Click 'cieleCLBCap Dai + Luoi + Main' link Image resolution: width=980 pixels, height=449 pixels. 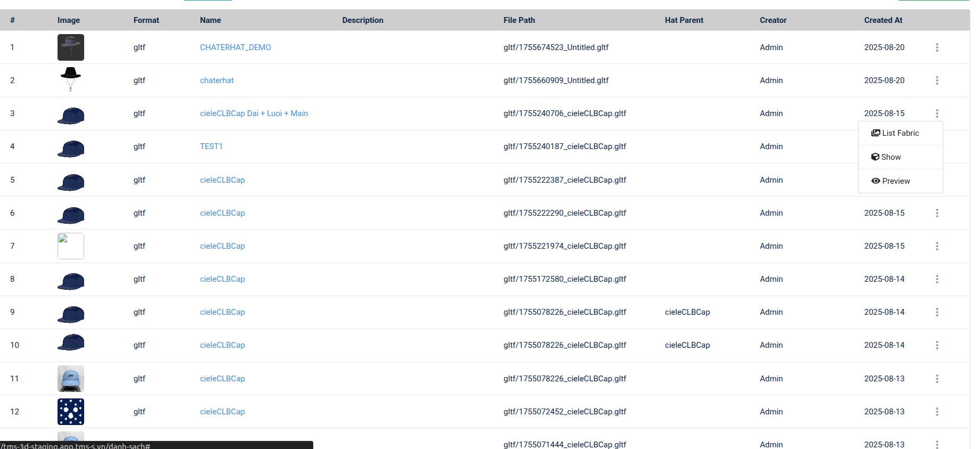click(254, 113)
